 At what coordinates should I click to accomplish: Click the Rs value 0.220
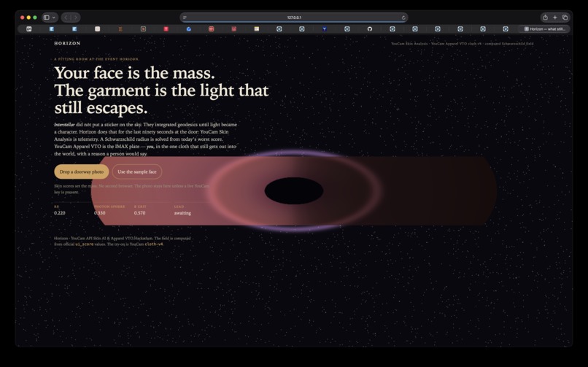click(60, 213)
